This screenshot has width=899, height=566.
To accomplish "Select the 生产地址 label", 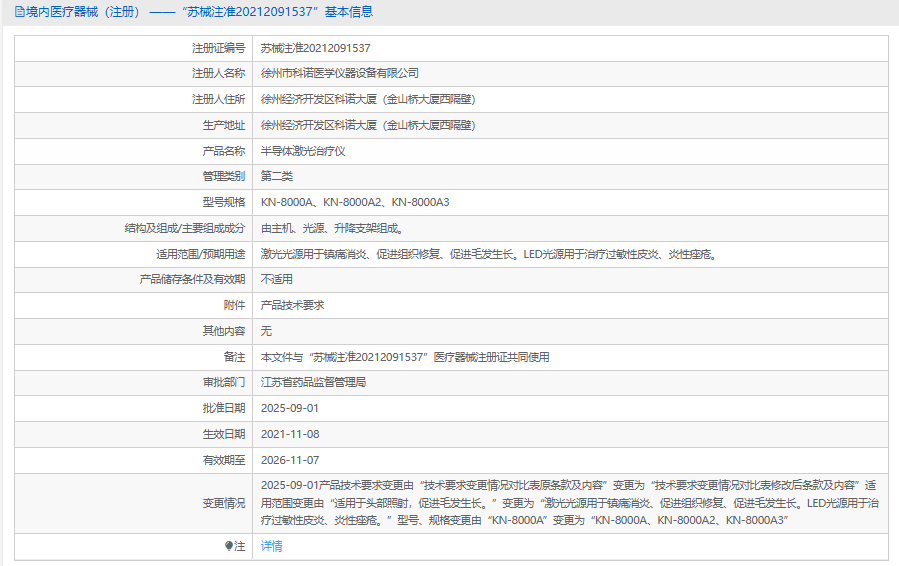I will click(224, 125).
